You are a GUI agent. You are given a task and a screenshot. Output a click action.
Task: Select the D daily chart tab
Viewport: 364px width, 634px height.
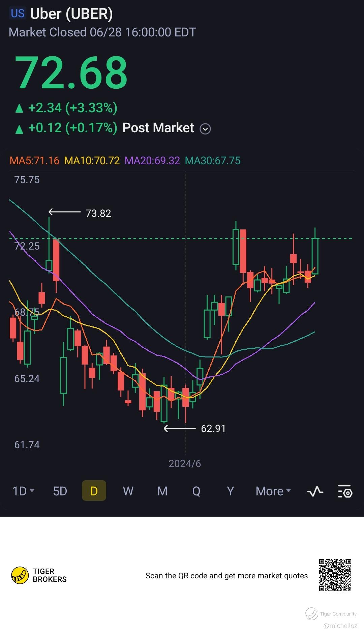[x=94, y=491]
